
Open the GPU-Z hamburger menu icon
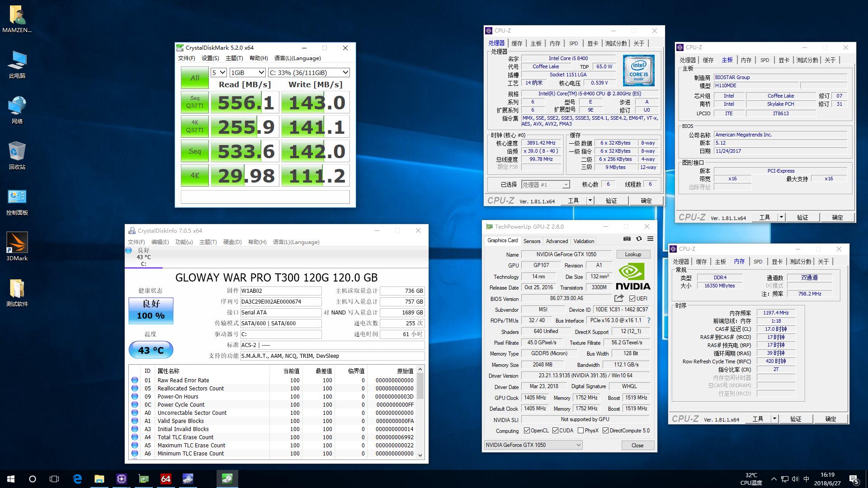(650, 239)
